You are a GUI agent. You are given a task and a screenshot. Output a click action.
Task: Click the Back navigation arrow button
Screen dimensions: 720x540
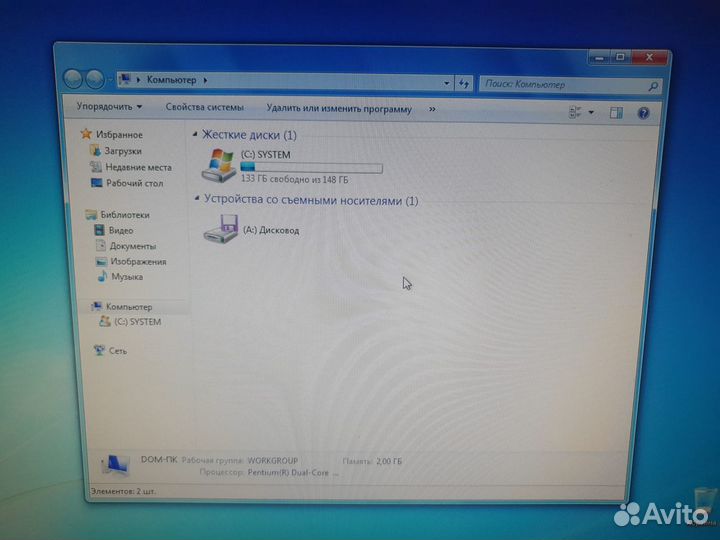pos(74,79)
